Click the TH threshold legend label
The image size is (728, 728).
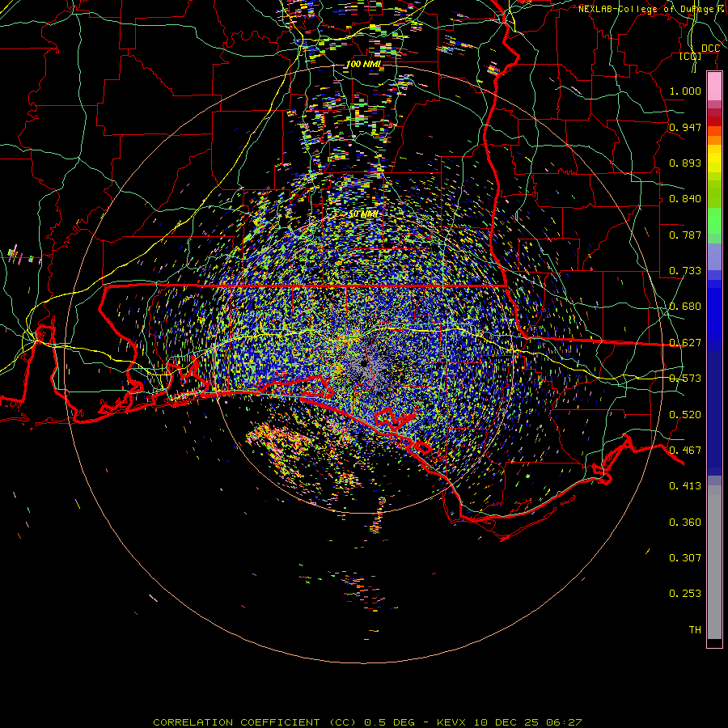695,630
